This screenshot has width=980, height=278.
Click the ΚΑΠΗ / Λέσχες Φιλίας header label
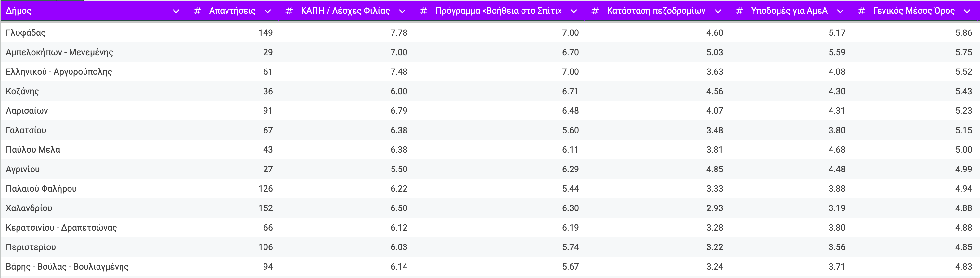345,11
